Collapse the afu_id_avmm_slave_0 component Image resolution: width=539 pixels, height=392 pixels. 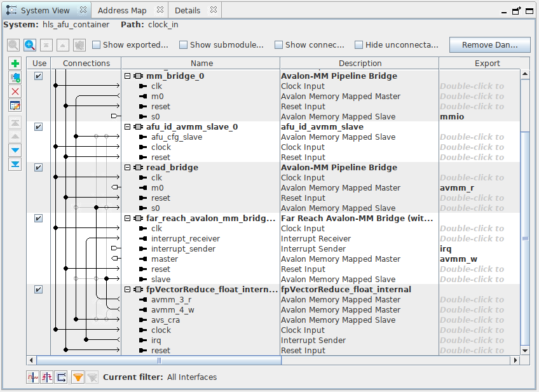click(128, 127)
